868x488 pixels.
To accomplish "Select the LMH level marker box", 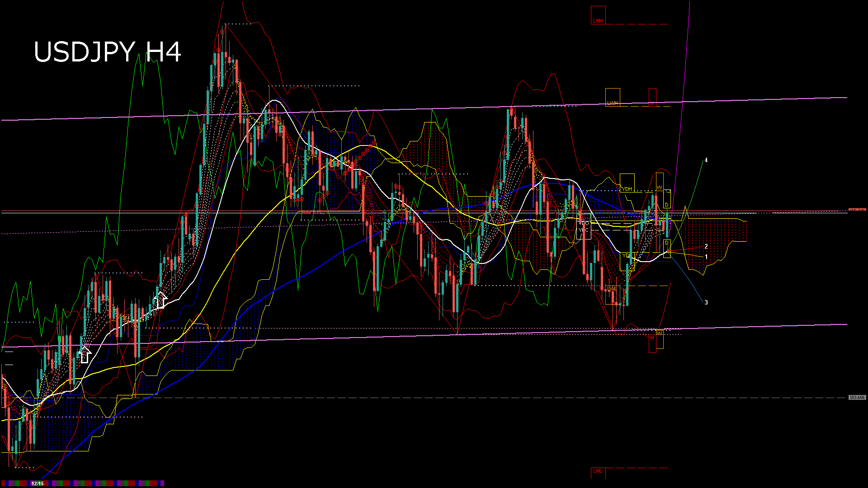I will [598, 14].
